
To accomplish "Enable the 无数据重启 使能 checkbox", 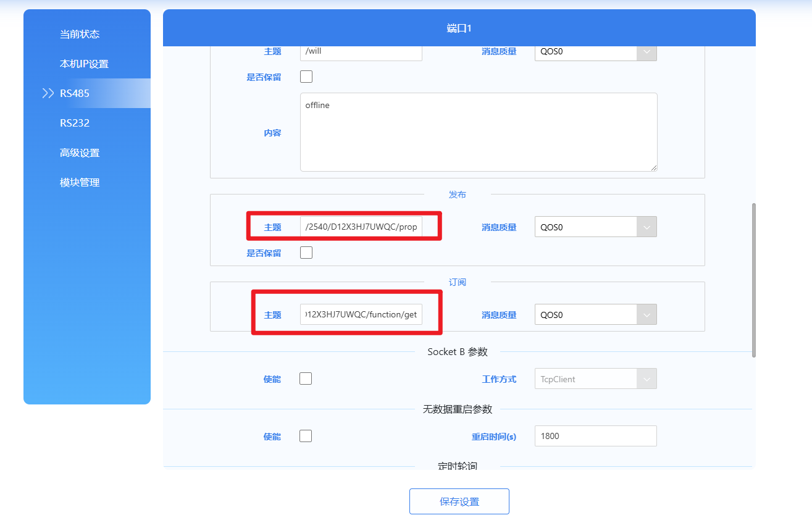I will (305, 436).
